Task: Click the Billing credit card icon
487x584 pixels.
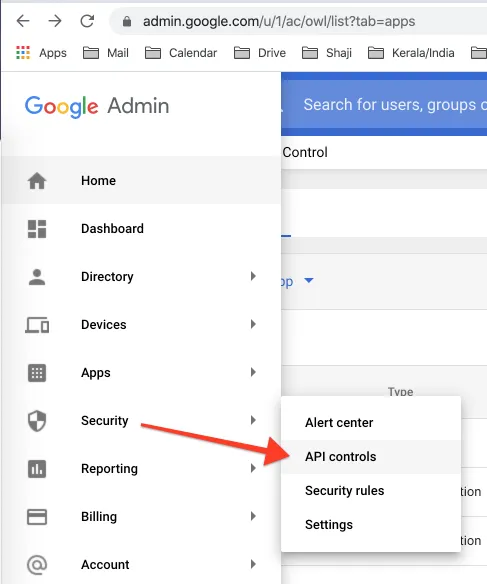Action: point(37,517)
